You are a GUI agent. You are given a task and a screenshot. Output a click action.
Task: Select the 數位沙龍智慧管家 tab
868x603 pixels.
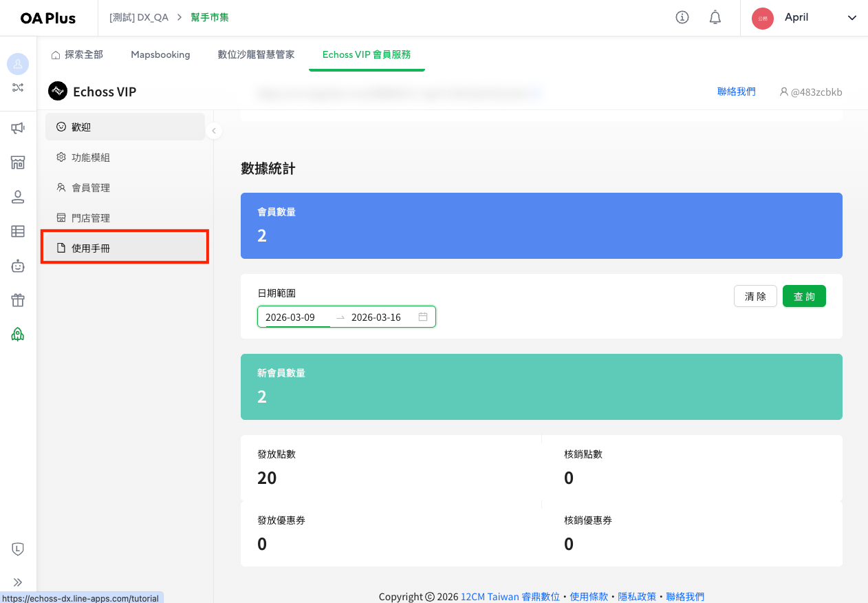[256, 54]
